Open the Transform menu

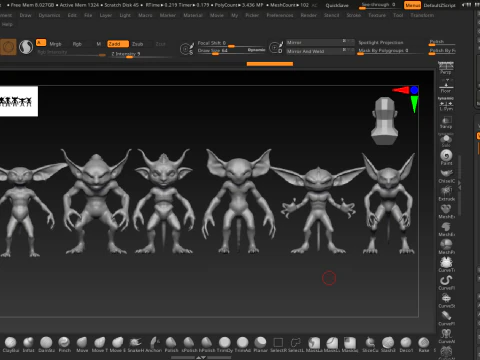click(x=422, y=15)
